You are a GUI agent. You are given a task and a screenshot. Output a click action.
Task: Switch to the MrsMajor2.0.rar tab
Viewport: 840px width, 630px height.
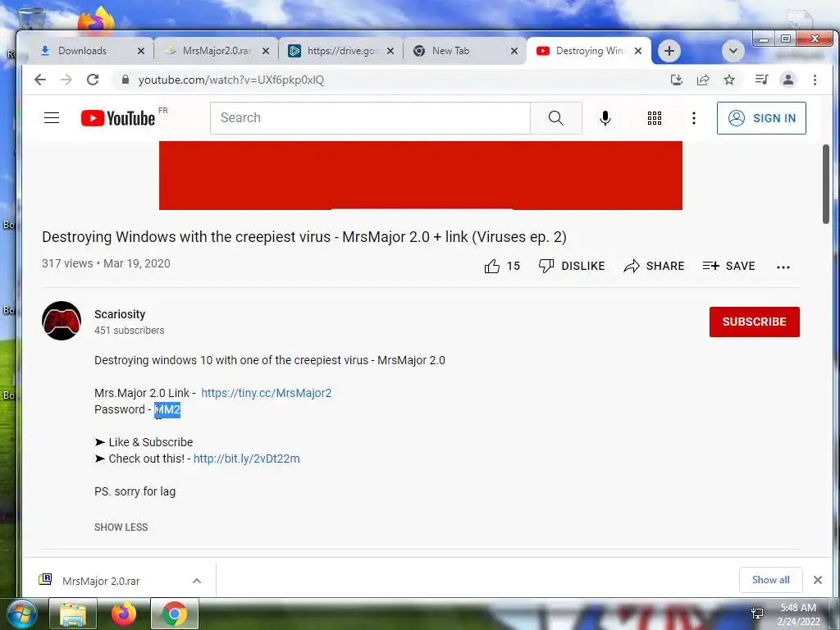click(216, 51)
